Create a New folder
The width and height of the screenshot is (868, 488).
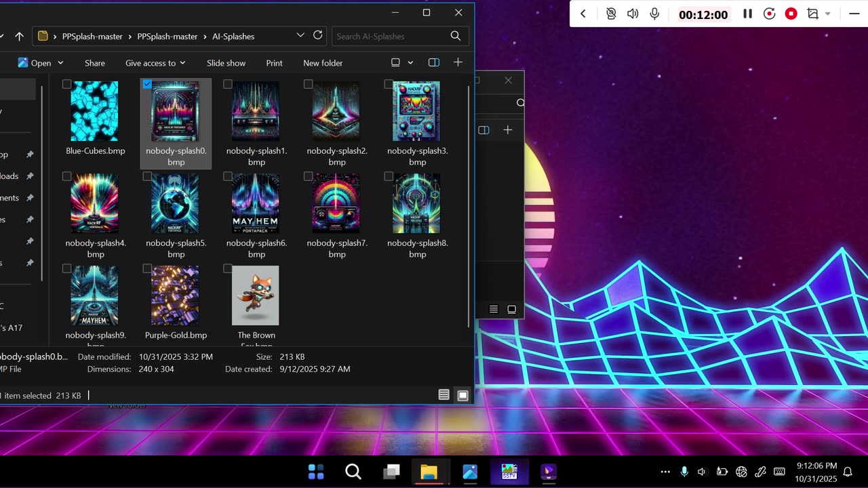tap(323, 63)
